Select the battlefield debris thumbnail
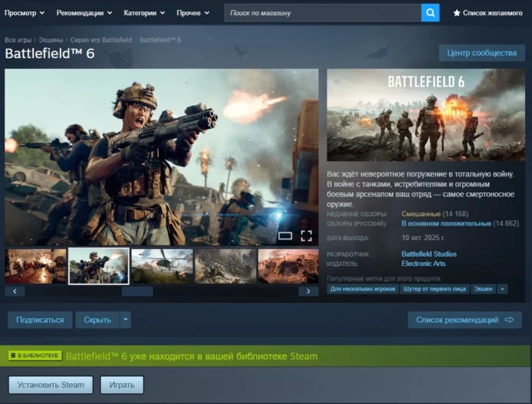 point(225,266)
